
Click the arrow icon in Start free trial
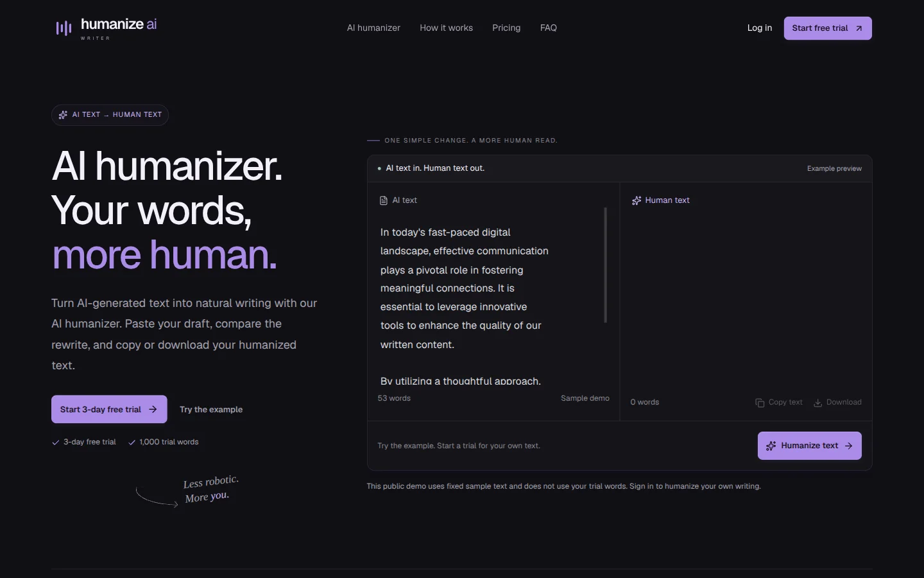tap(859, 28)
